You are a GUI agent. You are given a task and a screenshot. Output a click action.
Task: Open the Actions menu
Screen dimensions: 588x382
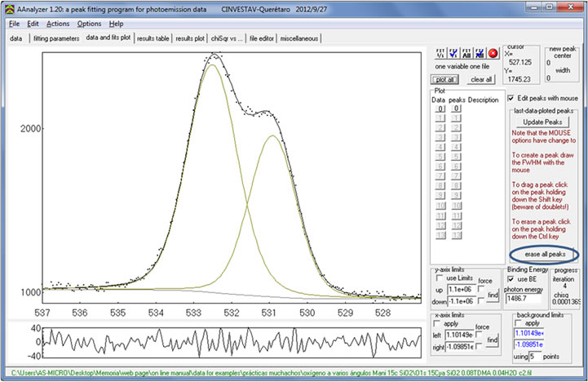58,24
